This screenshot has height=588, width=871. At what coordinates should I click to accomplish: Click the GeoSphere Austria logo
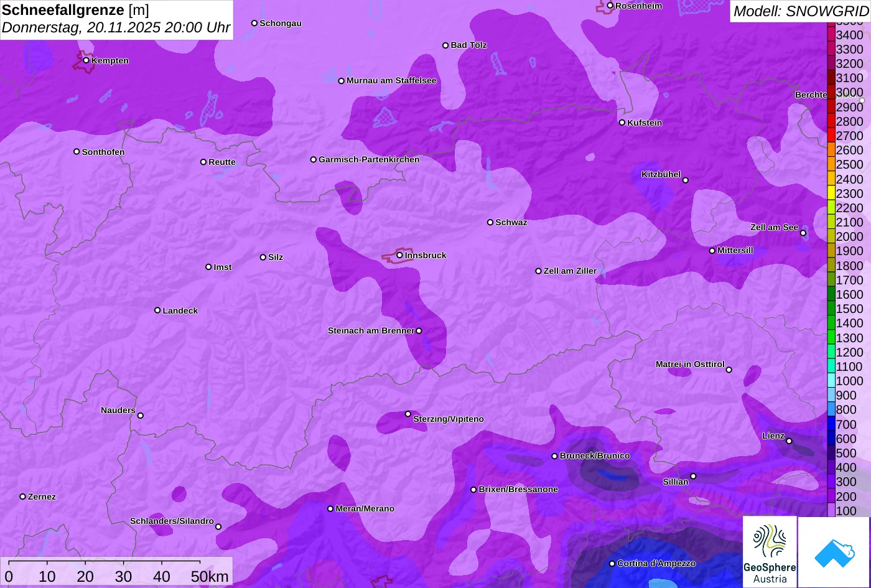[770, 552]
